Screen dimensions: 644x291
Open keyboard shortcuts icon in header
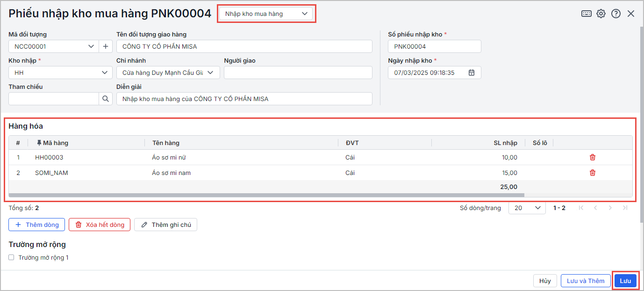click(x=586, y=14)
